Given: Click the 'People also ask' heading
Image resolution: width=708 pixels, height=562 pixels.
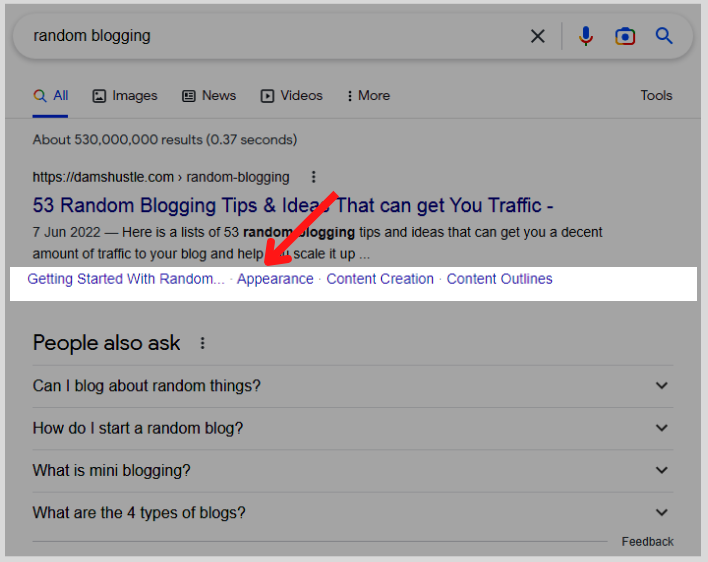Looking at the screenshot, I should (x=107, y=343).
